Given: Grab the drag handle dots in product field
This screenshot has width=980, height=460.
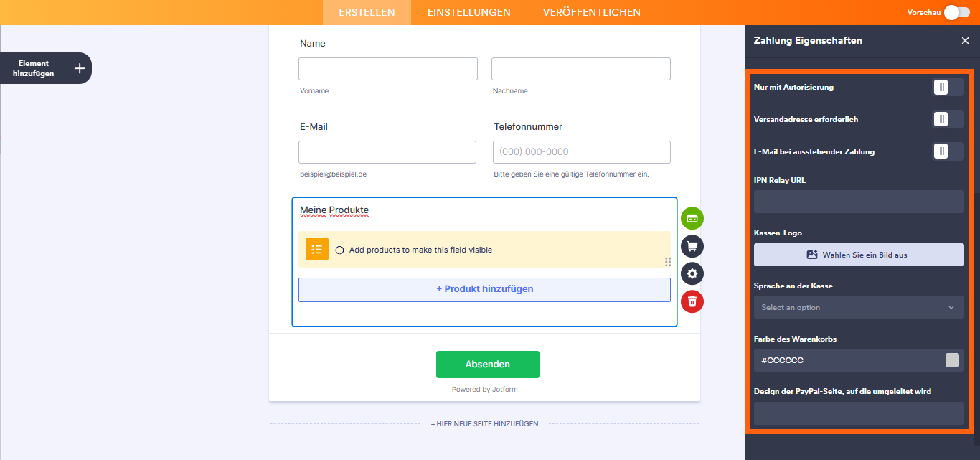Looking at the screenshot, I should [x=668, y=262].
